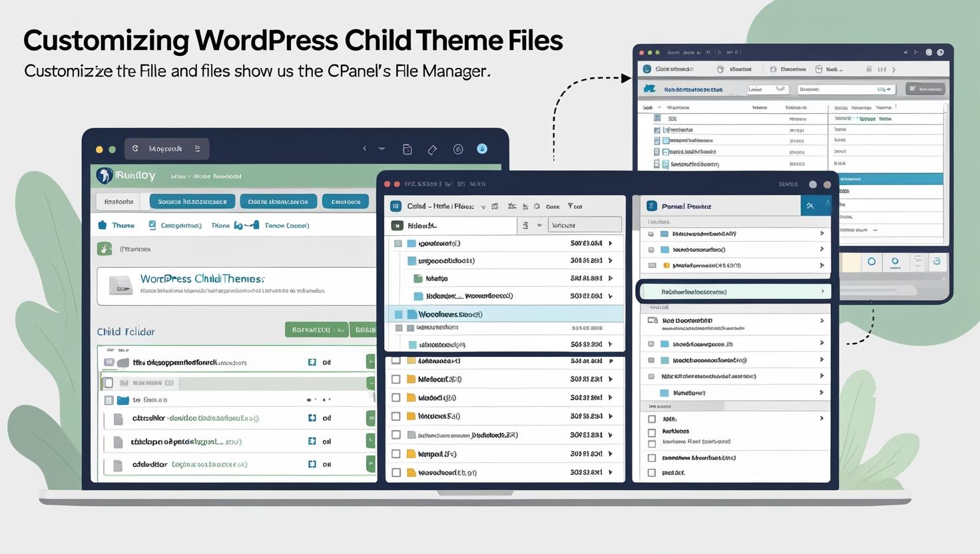
Task: Open the WordPress ChildThemes link
Action: click(x=202, y=279)
